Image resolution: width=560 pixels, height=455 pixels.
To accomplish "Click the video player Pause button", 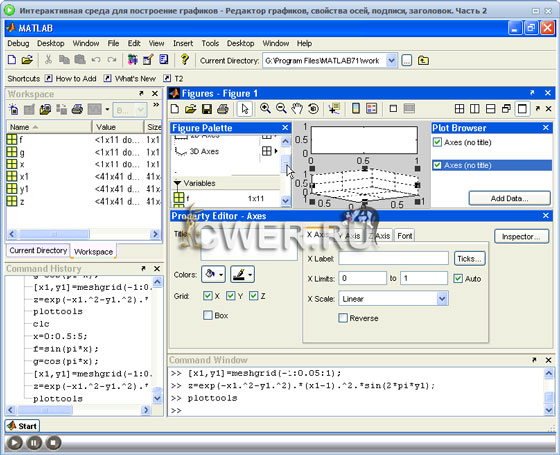I will coord(34,443).
